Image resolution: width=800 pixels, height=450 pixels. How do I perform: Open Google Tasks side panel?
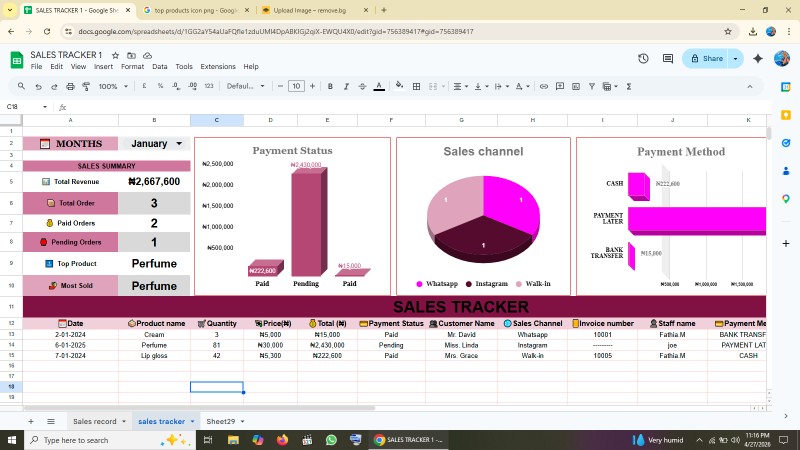click(786, 143)
